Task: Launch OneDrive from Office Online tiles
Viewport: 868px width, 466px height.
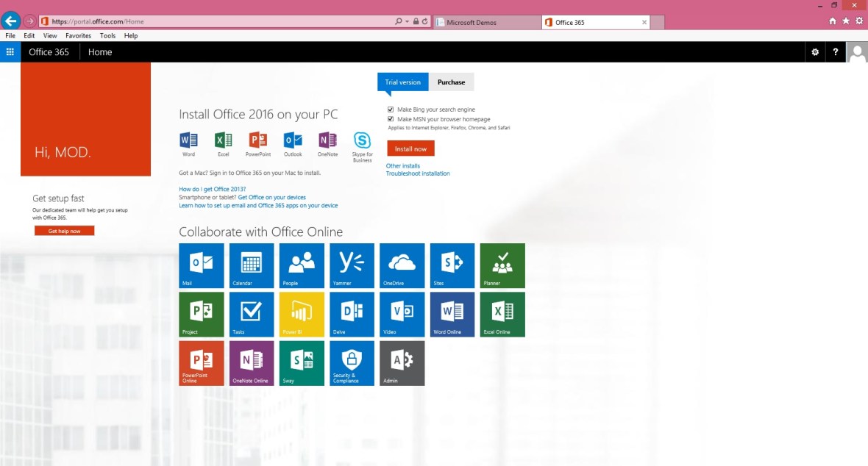Action: 402,265
